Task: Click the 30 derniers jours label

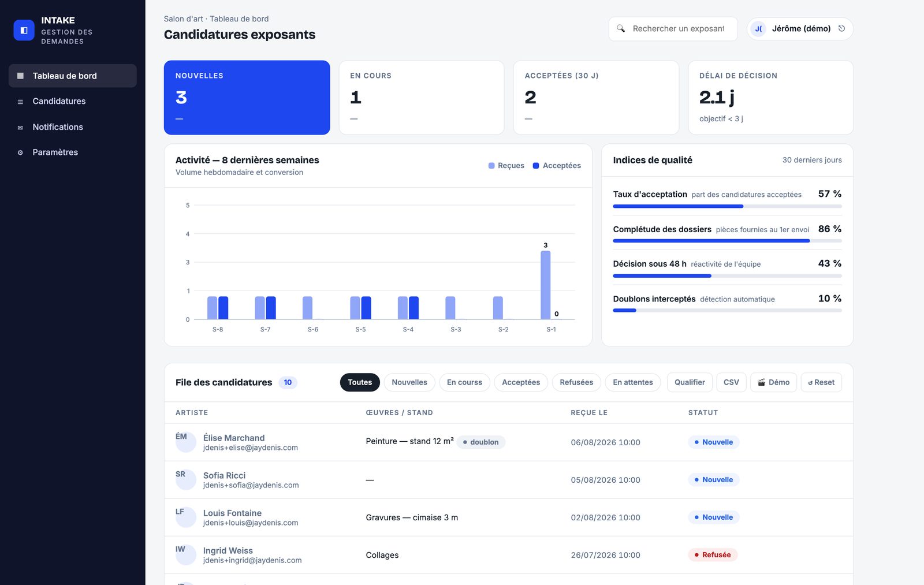Action: click(812, 160)
